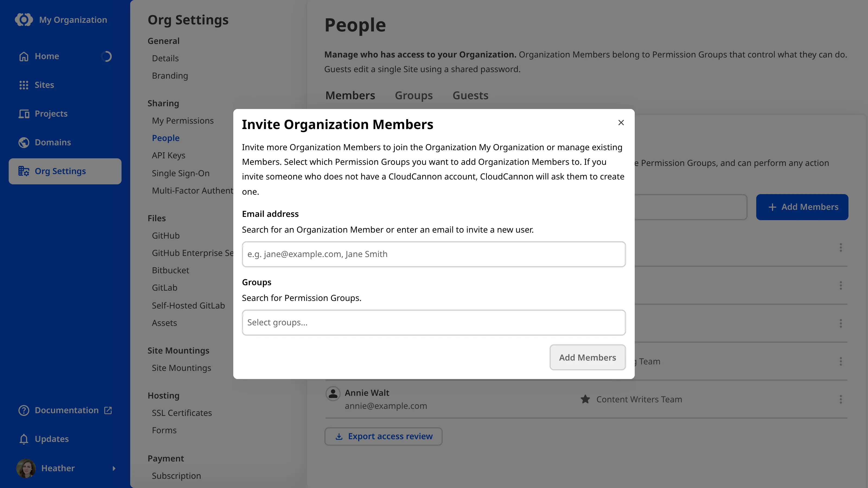
Task: Open SSL Certificates settings
Action: pyautogui.click(x=182, y=413)
